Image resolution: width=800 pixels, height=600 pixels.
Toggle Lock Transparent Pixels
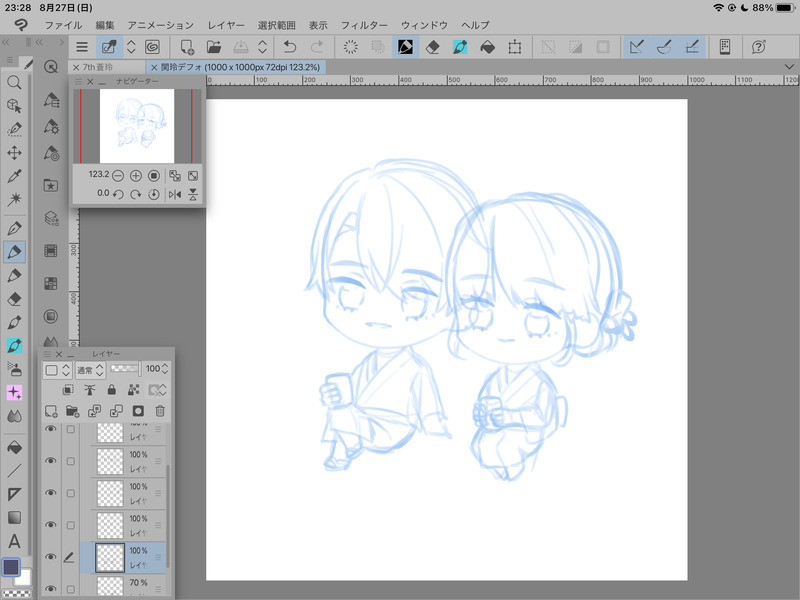(134, 390)
